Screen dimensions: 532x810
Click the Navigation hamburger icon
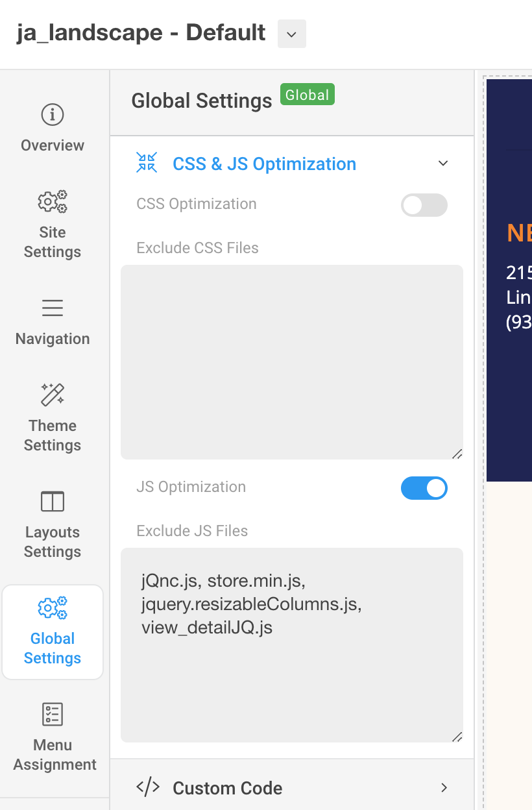tap(53, 308)
